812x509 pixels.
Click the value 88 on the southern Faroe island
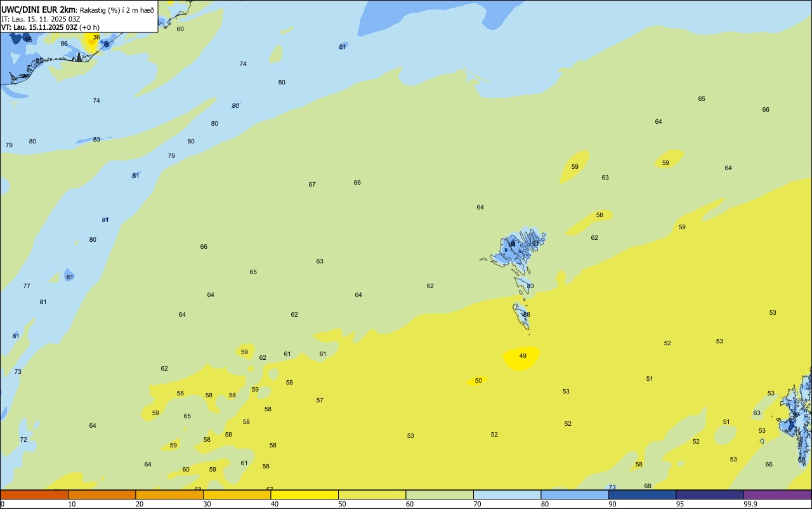click(x=527, y=315)
